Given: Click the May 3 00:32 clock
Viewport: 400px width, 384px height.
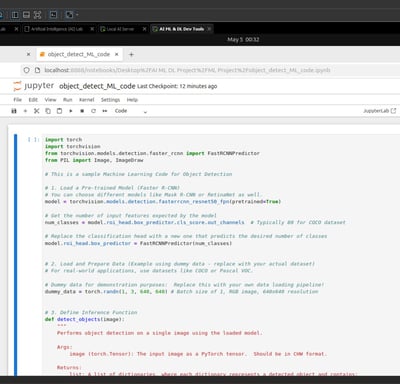Looking at the screenshot, I should click(243, 39).
